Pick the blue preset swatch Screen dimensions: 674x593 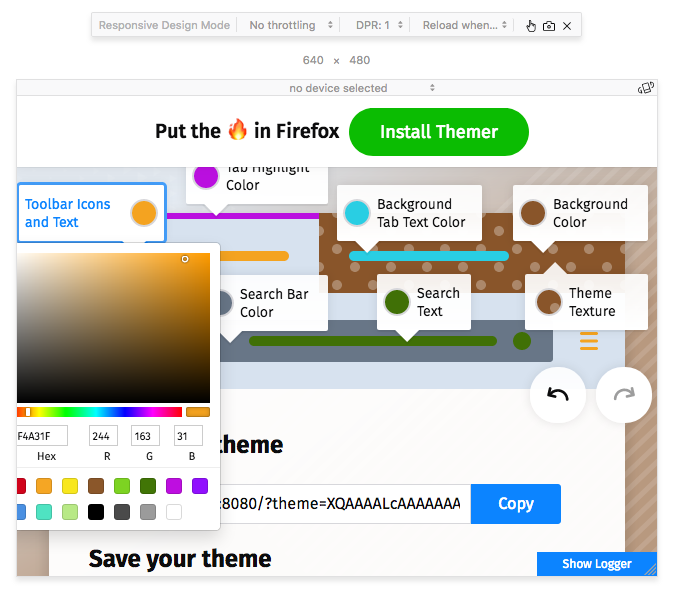click(x=21, y=512)
